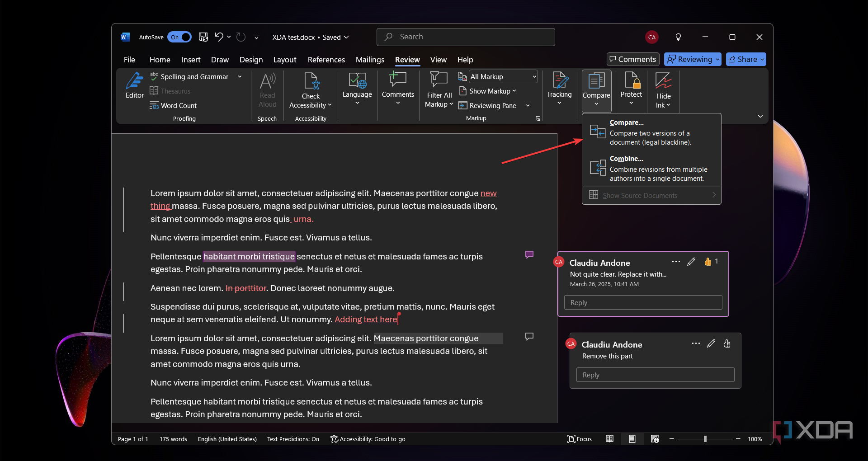The width and height of the screenshot is (868, 461).
Task: Switch to Web Layout view
Action: [x=655, y=439]
